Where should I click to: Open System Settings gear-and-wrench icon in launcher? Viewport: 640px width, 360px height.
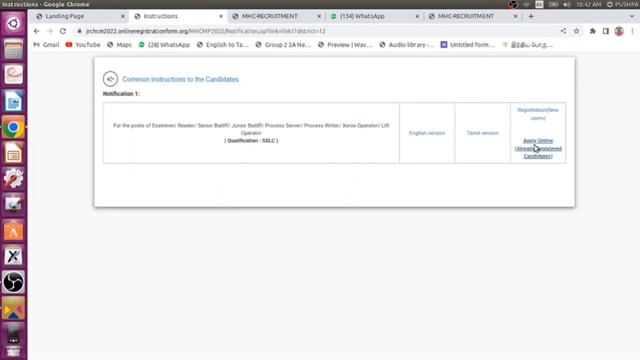click(13, 179)
